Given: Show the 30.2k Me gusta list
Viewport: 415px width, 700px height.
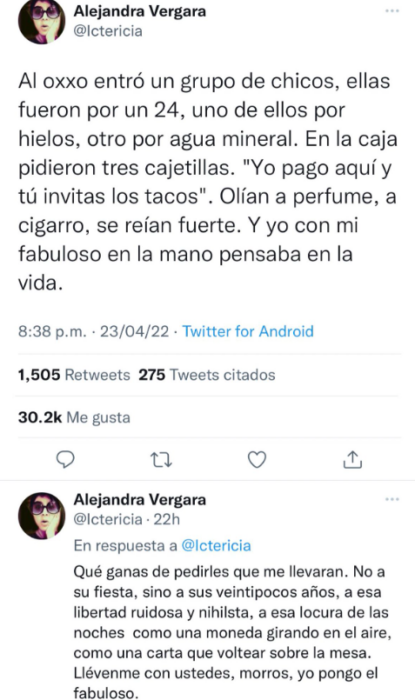Looking at the screenshot, I should 74,417.
